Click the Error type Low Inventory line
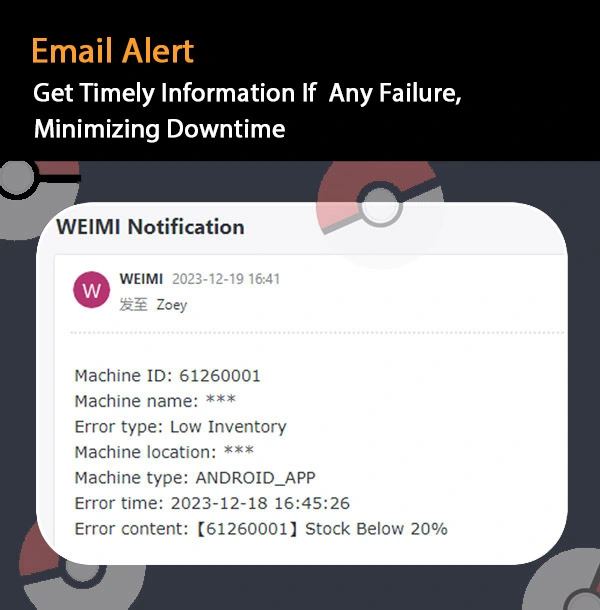 (x=181, y=427)
